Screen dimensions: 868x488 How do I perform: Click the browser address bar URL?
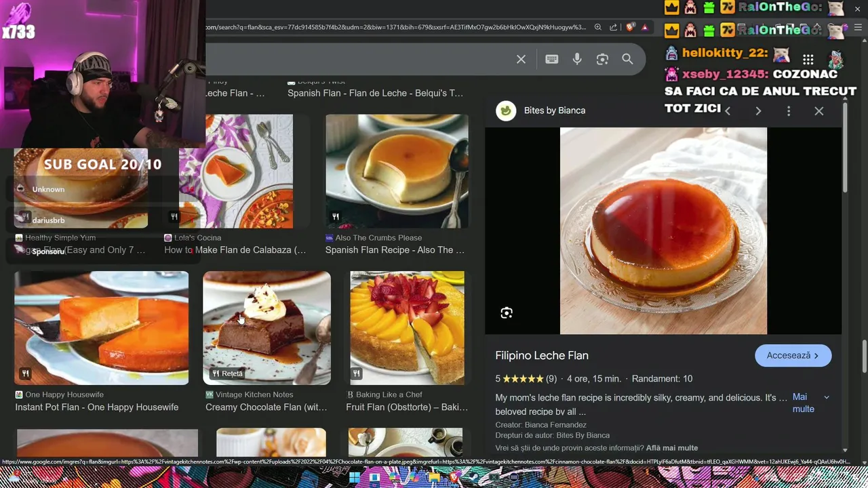[x=395, y=27]
